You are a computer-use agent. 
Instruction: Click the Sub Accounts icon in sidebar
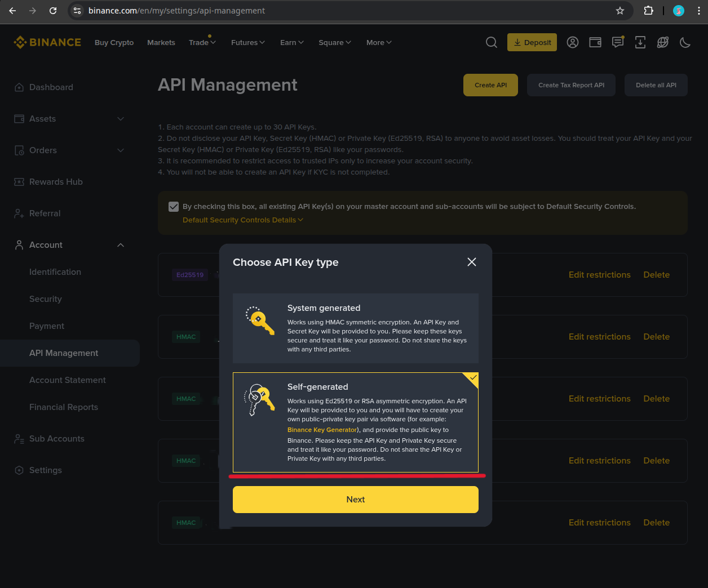click(19, 439)
